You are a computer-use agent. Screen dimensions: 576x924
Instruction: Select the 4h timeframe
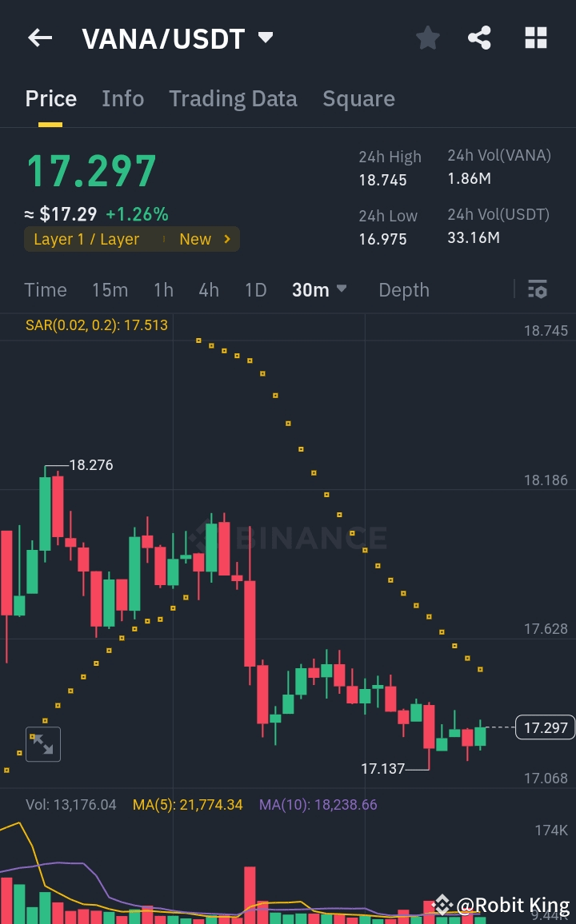(x=209, y=290)
